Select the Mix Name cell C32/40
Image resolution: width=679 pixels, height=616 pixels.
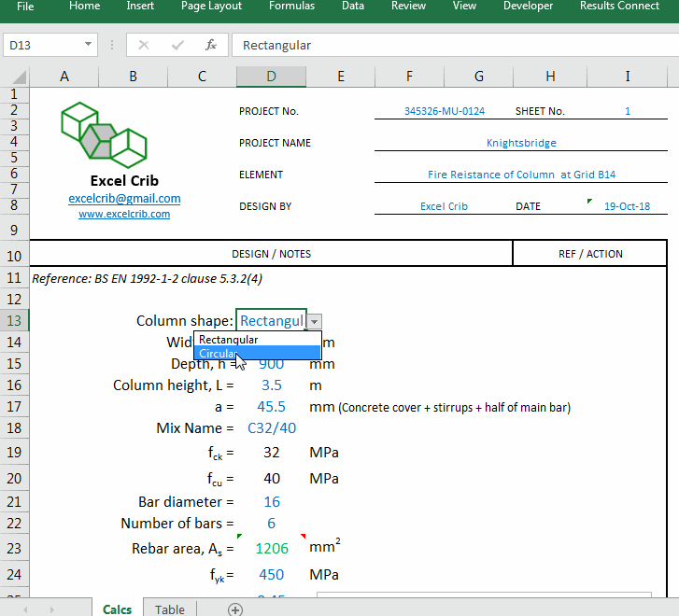pos(271,428)
